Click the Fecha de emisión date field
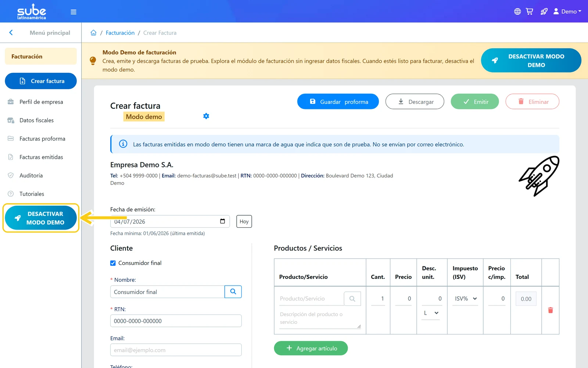This screenshot has width=588, height=368. [170, 222]
